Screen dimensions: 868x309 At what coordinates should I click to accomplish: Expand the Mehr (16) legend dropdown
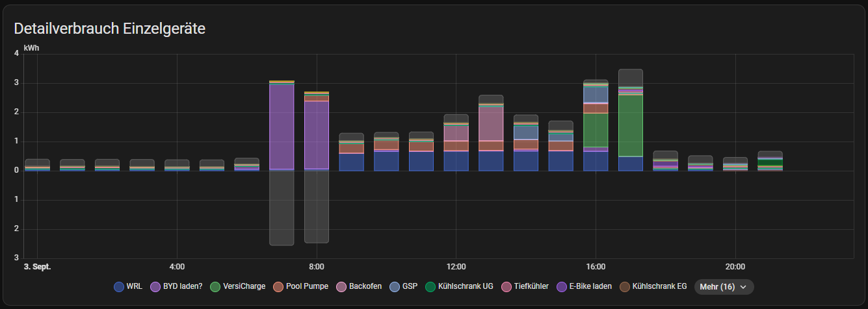click(724, 286)
